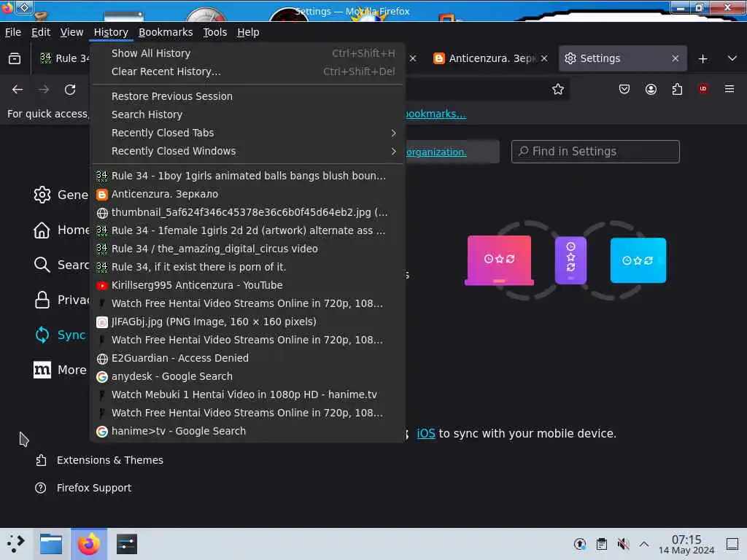
Task: Follow the iOS link
Action: pyautogui.click(x=426, y=434)
